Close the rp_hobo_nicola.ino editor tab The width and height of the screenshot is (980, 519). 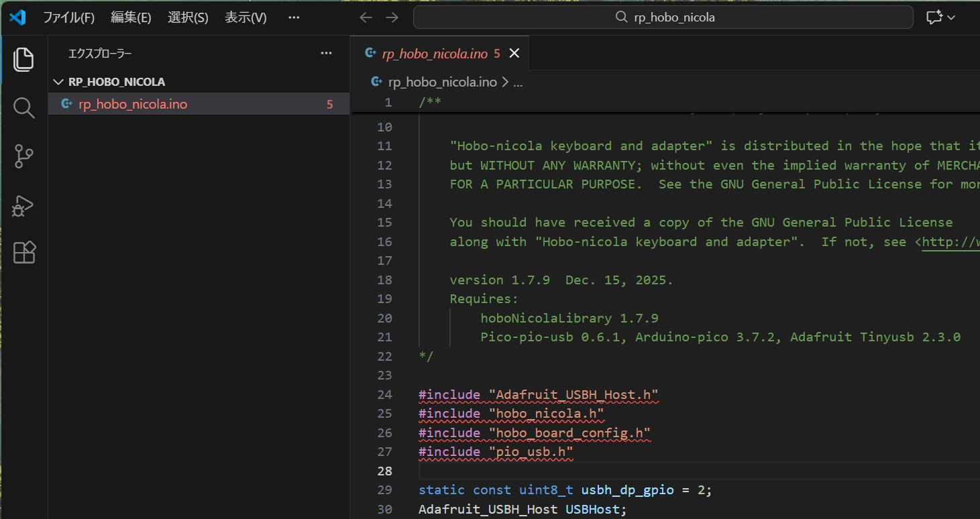(x=514, y=54)
